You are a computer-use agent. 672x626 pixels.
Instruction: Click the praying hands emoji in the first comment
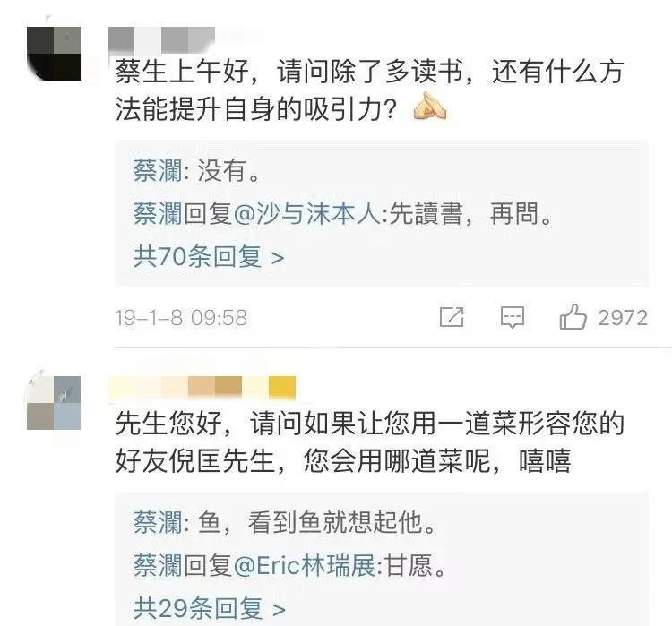[x=429, y=107]
